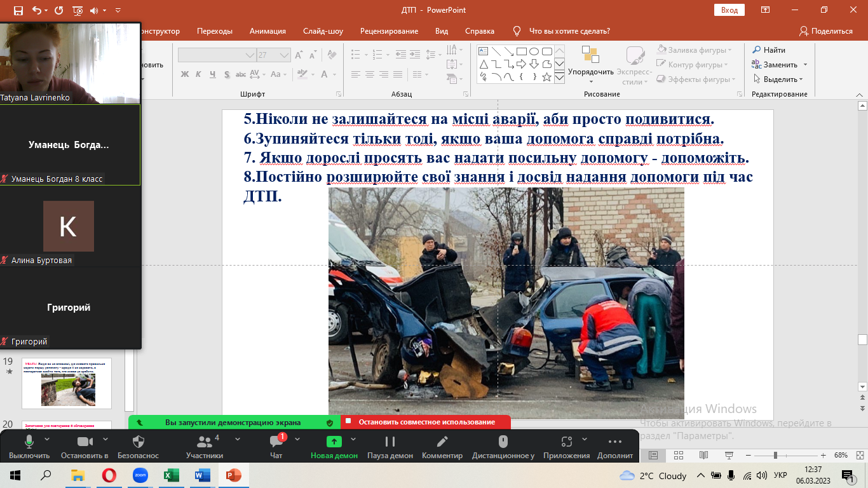Image resolution: width=868 pixels, height=488 pixels.
Task: Mute microphone with the Выключить button
Action: [29, 442]
